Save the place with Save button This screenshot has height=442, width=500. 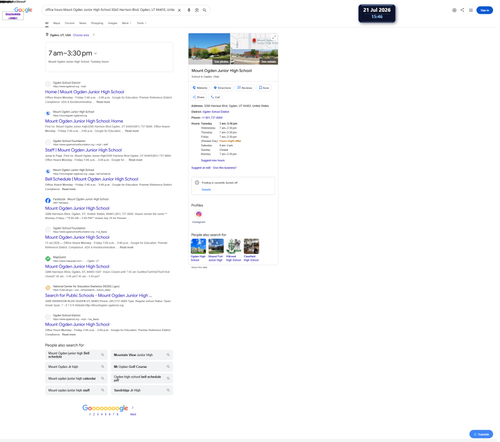tap(264, 88)
